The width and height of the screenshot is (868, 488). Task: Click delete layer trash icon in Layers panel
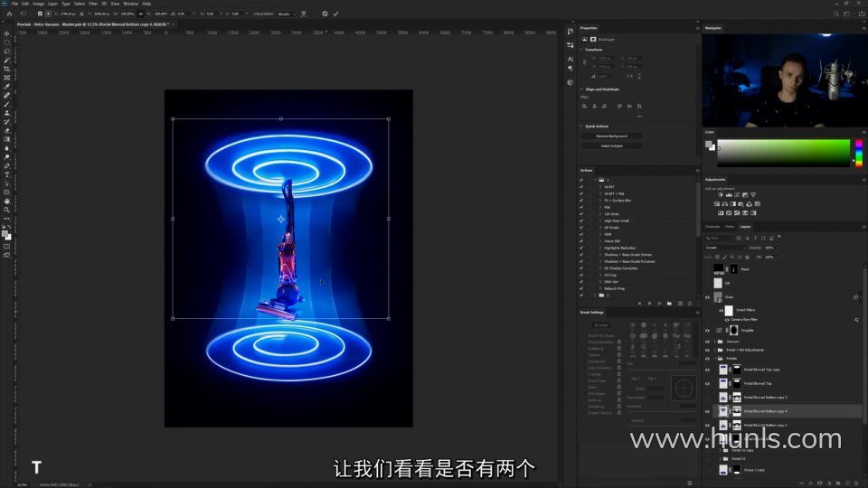[857, 483]
